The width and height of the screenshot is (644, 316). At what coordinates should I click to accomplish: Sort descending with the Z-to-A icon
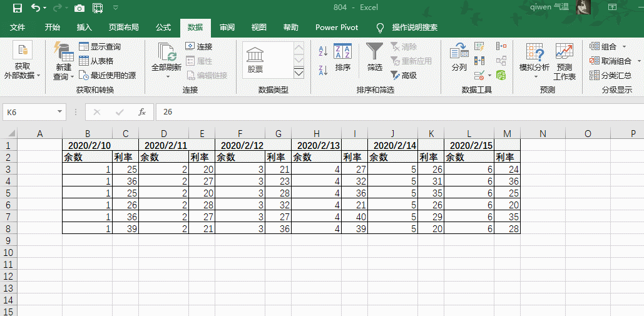[323, 70]
